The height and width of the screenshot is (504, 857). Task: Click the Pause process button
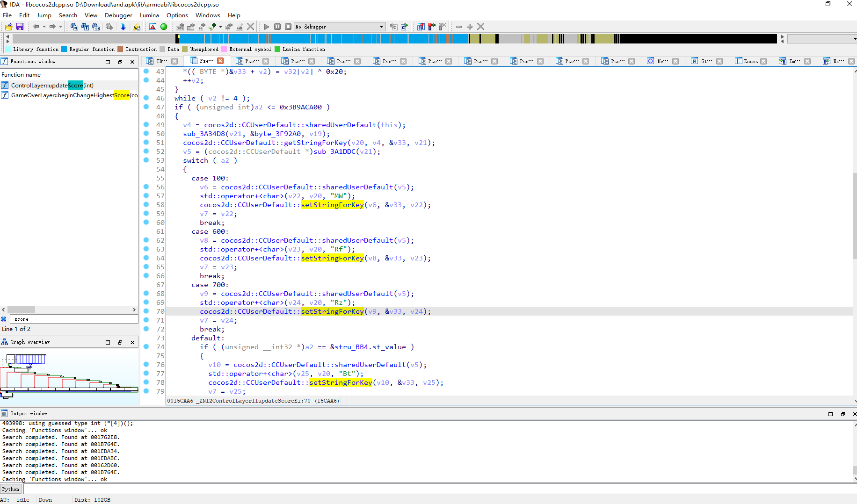click(277, 27)
